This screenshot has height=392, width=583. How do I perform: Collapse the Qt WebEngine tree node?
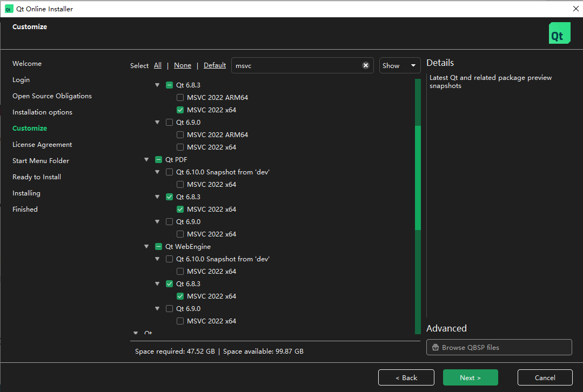coord(146,247)
